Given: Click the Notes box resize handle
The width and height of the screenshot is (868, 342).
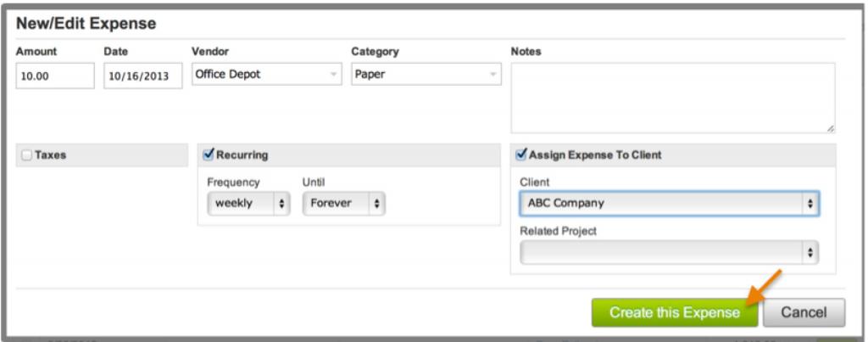Looking at the screenshot, I should pyautogui.click(x=830, y=128).
